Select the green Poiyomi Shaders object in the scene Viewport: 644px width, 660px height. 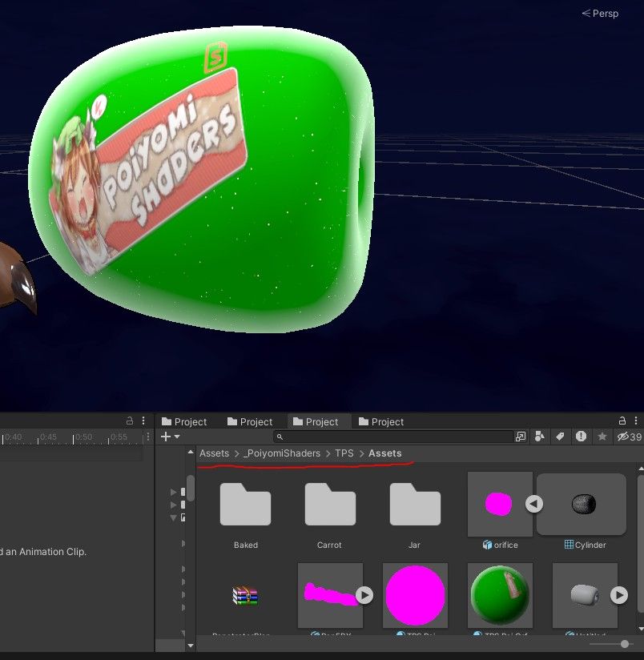[x=201, y=179]
